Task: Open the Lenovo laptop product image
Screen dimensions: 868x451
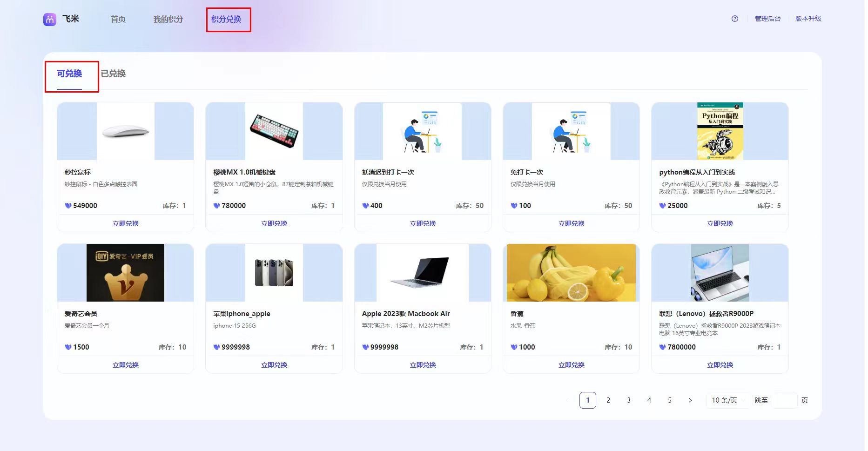Action: pos(720,273)
